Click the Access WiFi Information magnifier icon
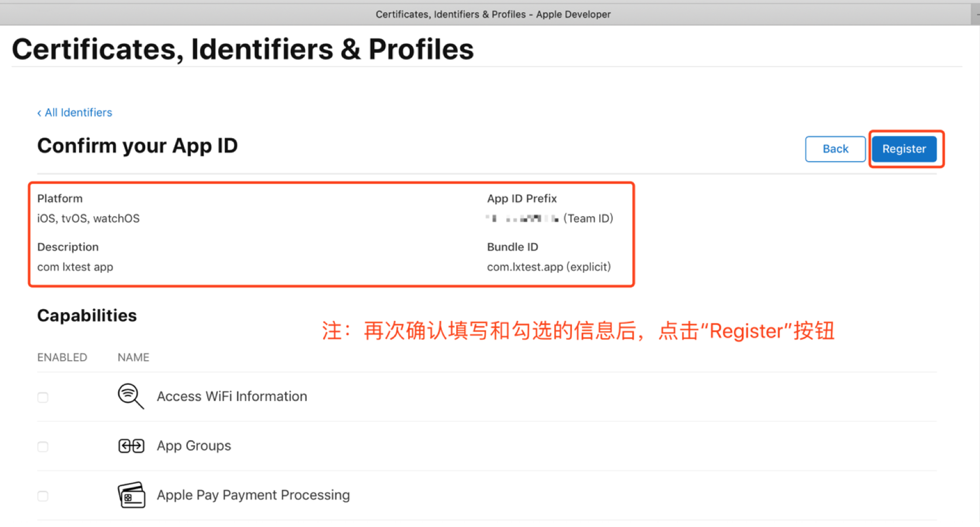Viewport: 980px width, 527px height. 131,396
